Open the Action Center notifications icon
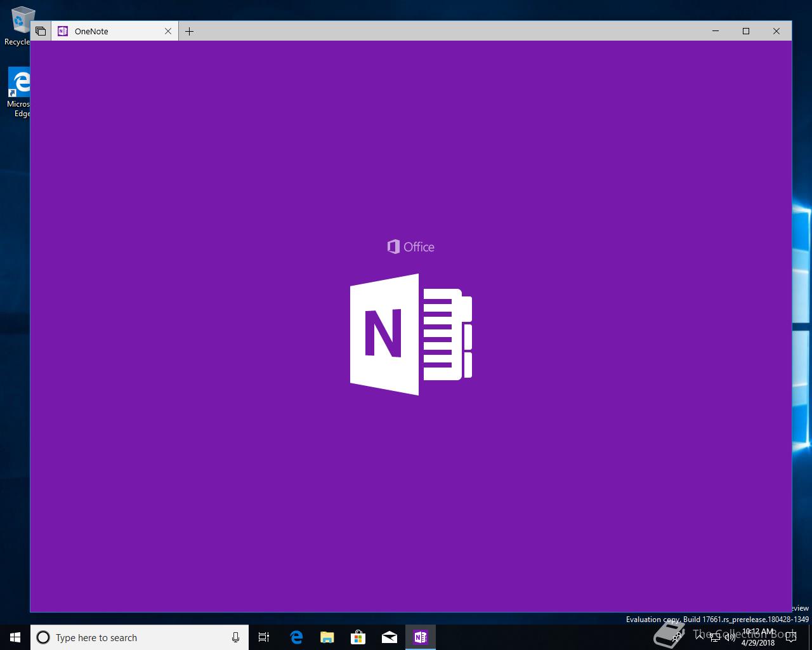This screenshot has width=812, height=650. click(x=790, y=637)
